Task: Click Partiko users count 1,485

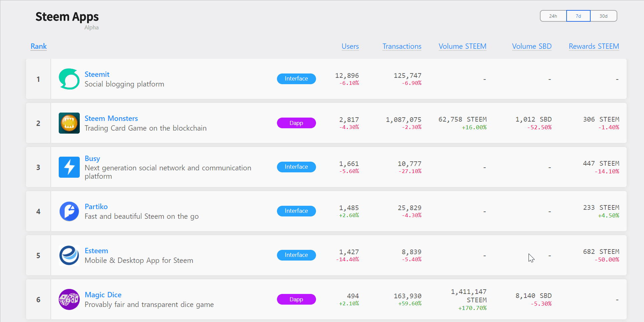Action: click(x=349, y=208)
